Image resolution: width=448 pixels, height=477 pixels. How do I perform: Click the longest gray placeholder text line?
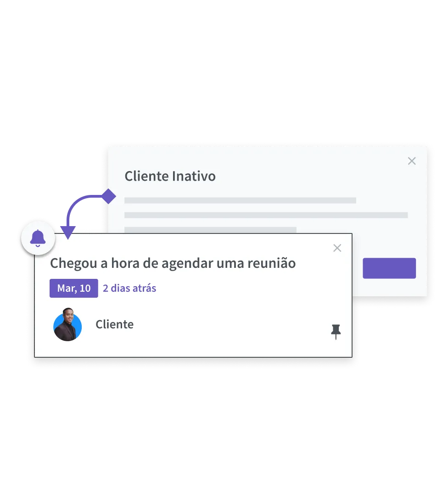click(x=266, y=215)
